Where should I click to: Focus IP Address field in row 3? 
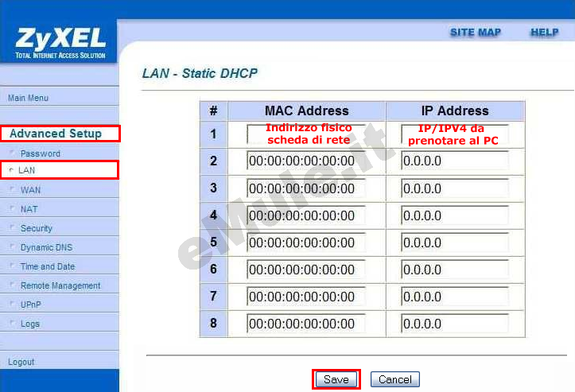pyautogui.click(x=455, y=188)
